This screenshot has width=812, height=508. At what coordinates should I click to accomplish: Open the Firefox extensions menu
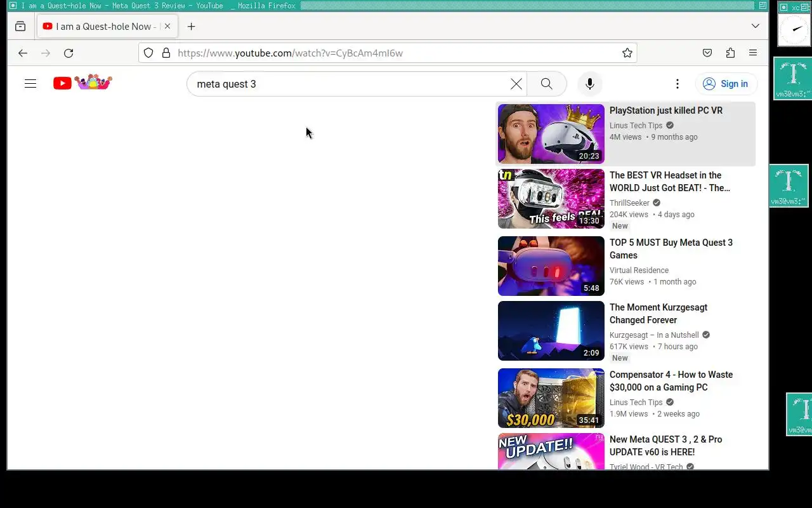click(x=730, y=53)
